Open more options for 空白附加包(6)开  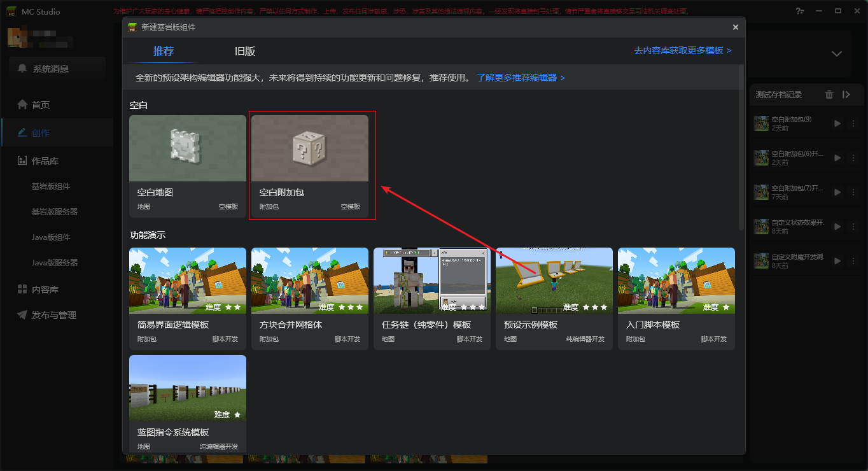tap(853, 158)
